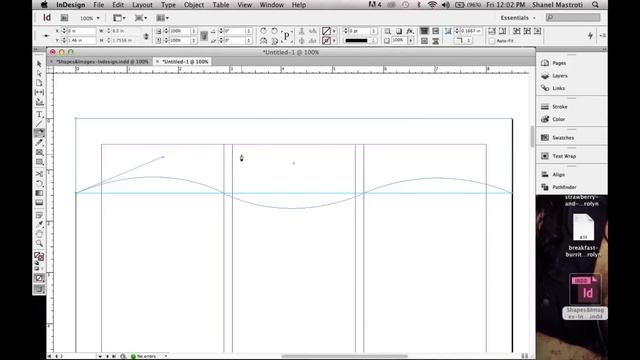
Task: Click the horizontal scrollbar at bottom
Action: coord(344,356)
